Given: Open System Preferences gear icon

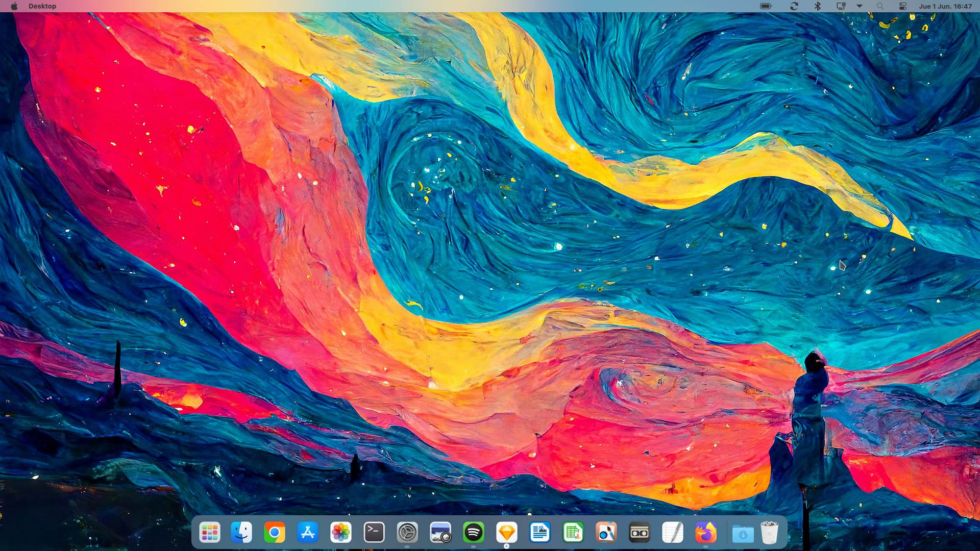Looking at the screenshot, I should [407, 533].
